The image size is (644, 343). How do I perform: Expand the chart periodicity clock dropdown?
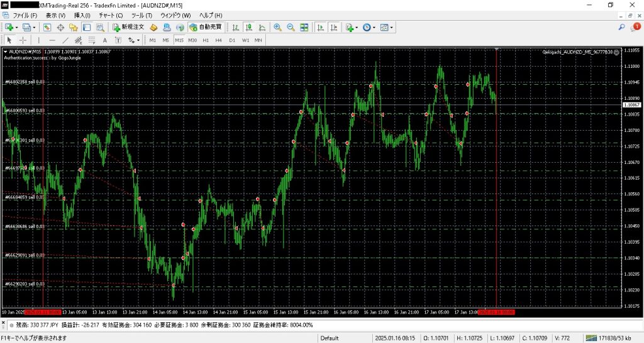click(x=375, y=28)
